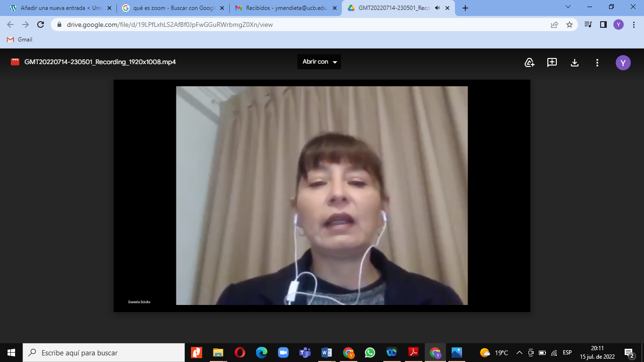Download the recording MP4 file
Image resolution: width=644 pixels, height=362 pixels.
tap(575, 62)
